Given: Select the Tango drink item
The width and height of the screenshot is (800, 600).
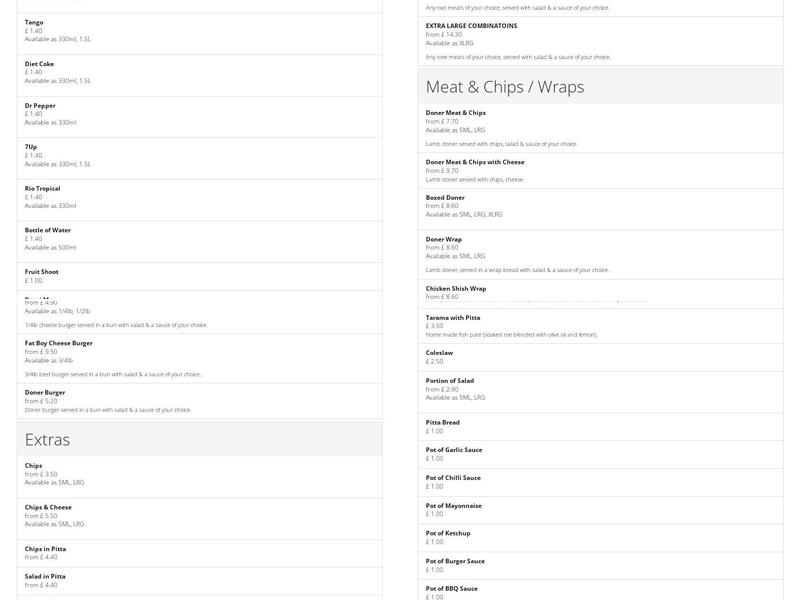Looking at the screenshot, I should coord(34,22).
